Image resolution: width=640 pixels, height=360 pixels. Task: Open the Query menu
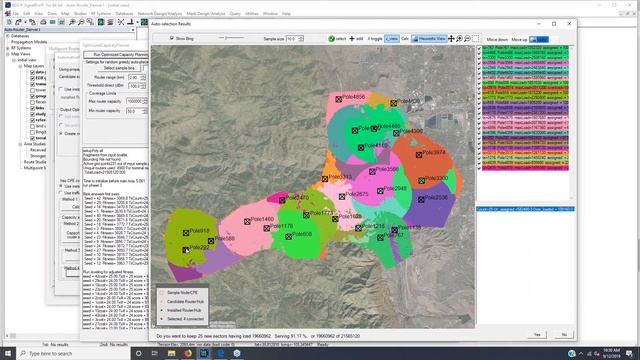pyautogui.click(x=235, y=14)
